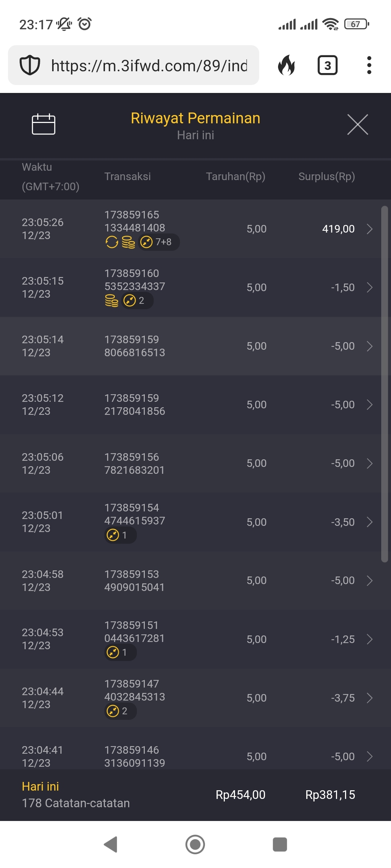Tap the flame icon in browser toolbar

coord(286,65)
